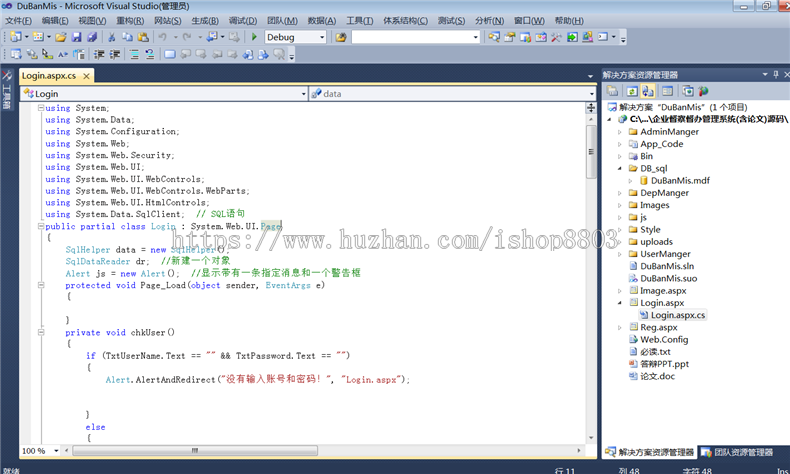Click in the toolbar find input field
This screenshot has height=474, width=790.
coord(411,37)
